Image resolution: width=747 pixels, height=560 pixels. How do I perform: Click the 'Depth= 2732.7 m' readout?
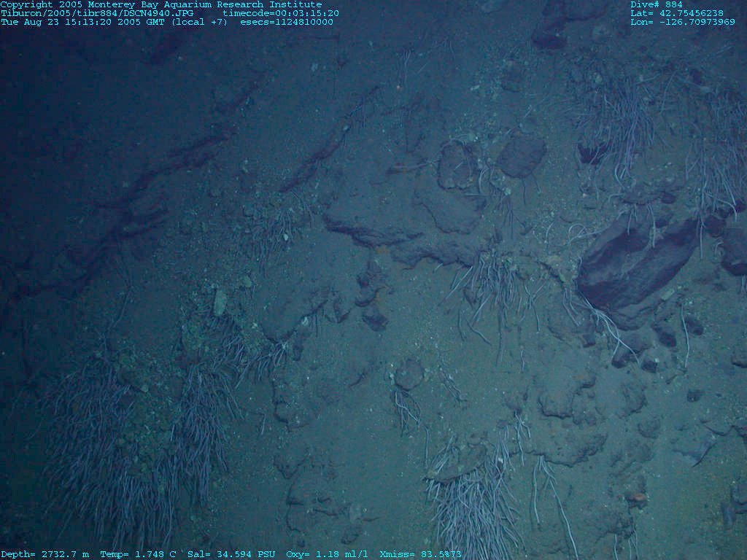(44, 554)
